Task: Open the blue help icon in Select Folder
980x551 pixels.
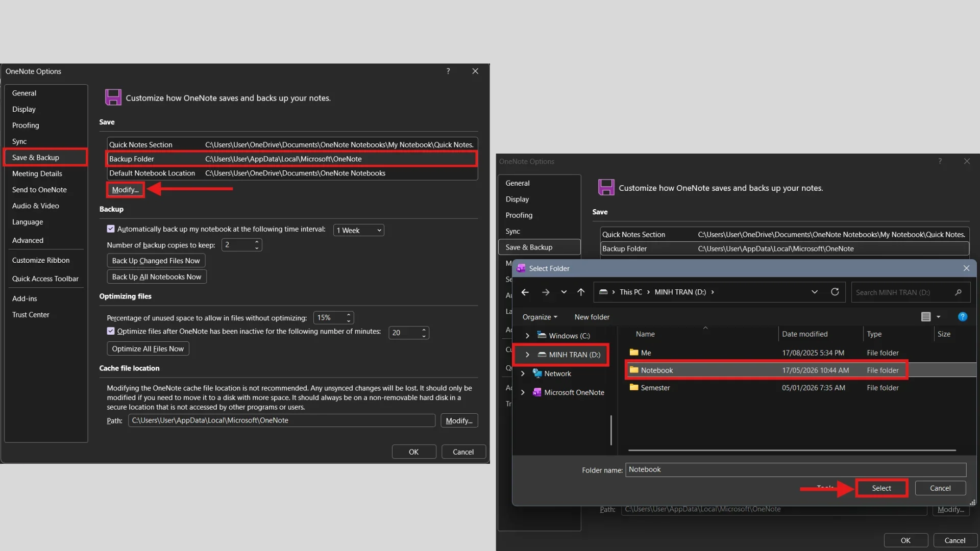Action: pyautogui.click(x=963, y=317)
